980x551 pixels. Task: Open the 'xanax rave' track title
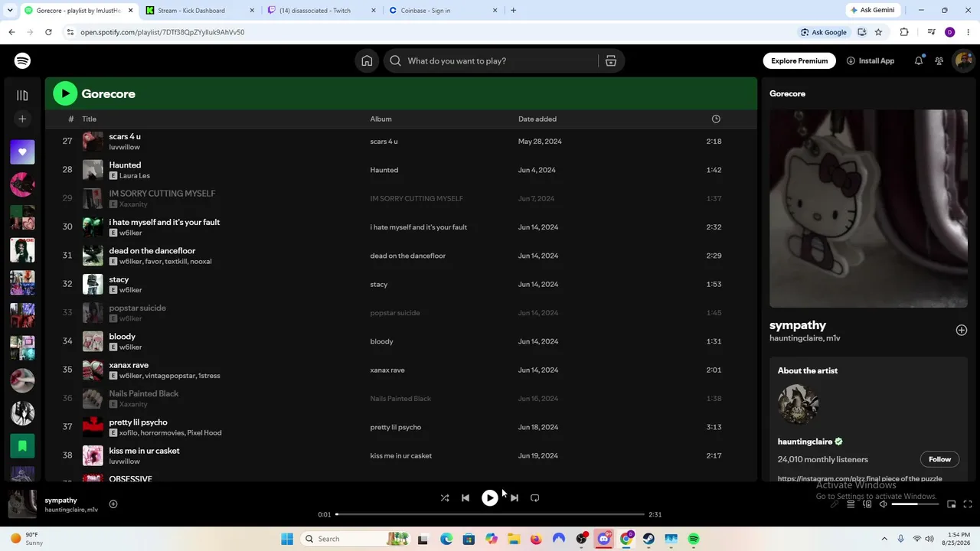(x=129, y=365)
